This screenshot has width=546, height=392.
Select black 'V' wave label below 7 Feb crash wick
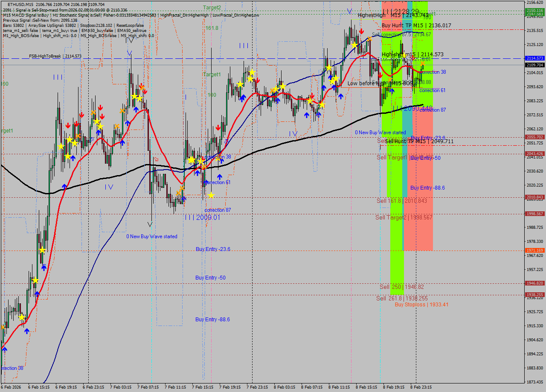tap(150, 225)
